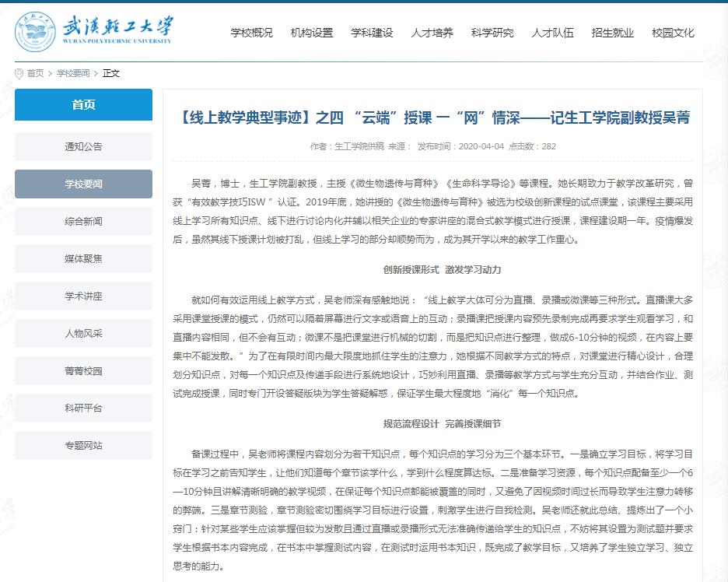
Task: Click the blue 首页 sidebar button
Action: coord(83,105)
